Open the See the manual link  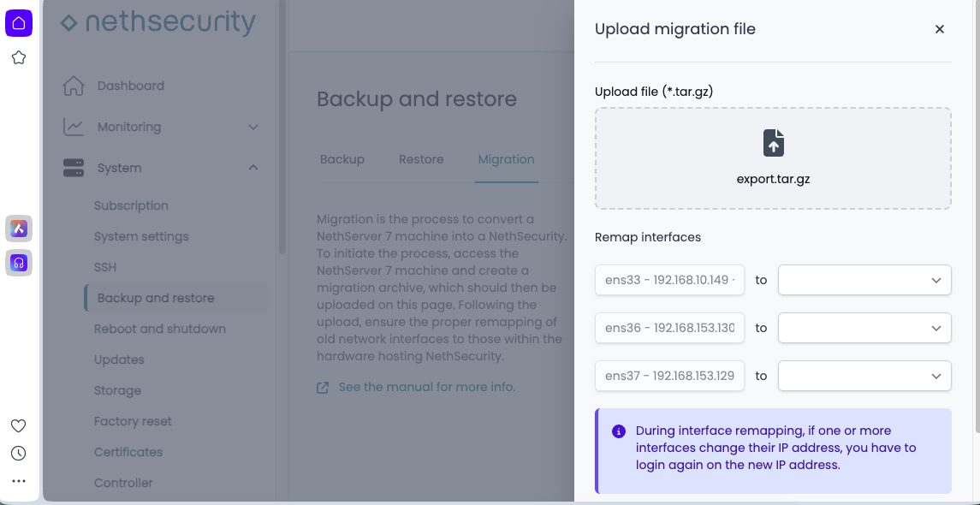pyautogui.click(x=426, y=387)
